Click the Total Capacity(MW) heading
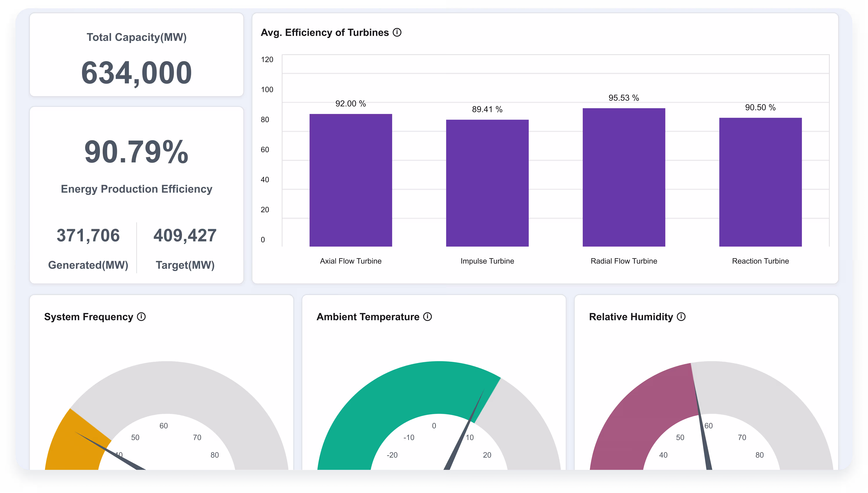The image size is (868, 493). (x=137, y=37)
